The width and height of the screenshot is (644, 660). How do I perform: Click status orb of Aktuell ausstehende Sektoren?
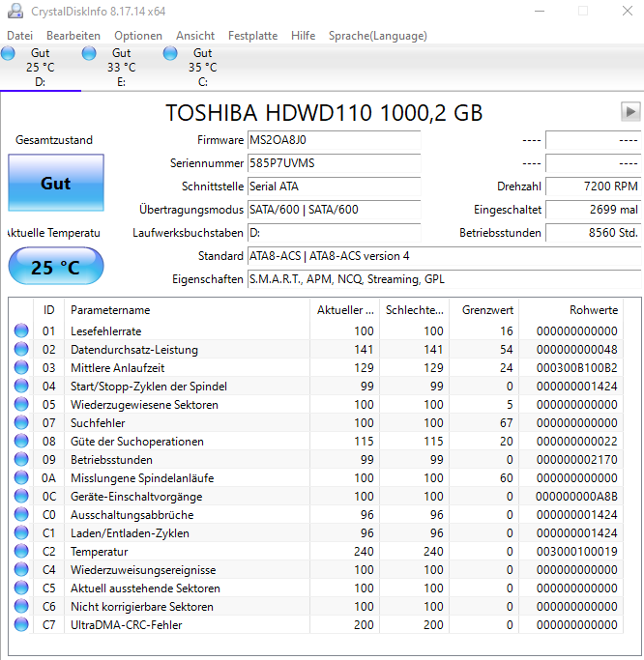(x=21, y=588)
